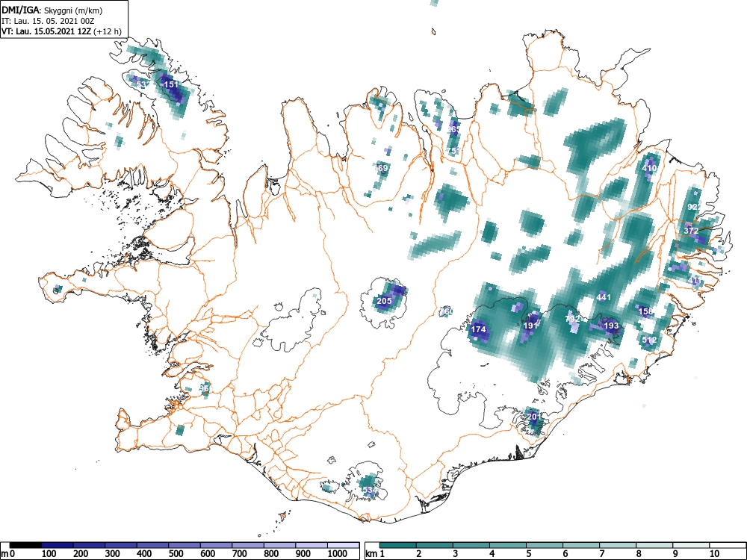Click the '151' visibility value in the Westfjords
This screenshot has width=747, height=560.
[x=170, y=85]
